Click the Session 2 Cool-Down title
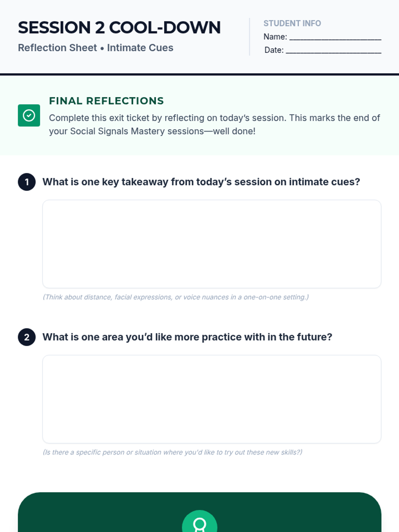This screenshot has height=532, width=399. 119,28
